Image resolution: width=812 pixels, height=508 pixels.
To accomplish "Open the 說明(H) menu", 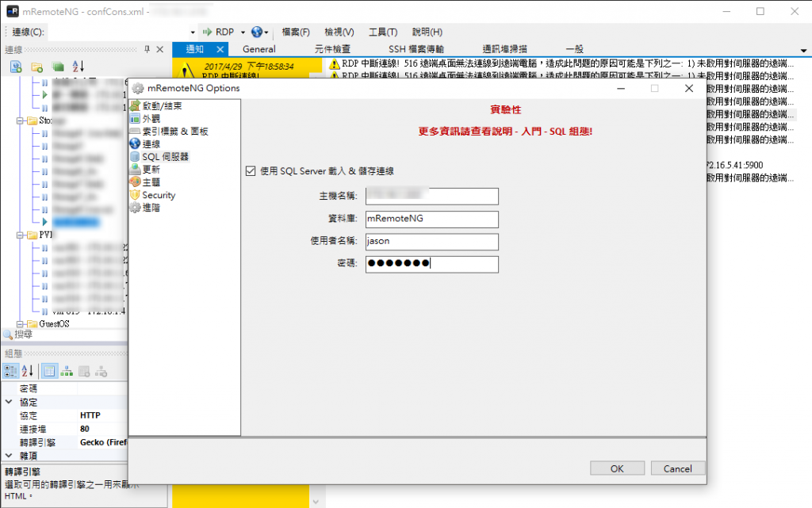I will [427, 32].
